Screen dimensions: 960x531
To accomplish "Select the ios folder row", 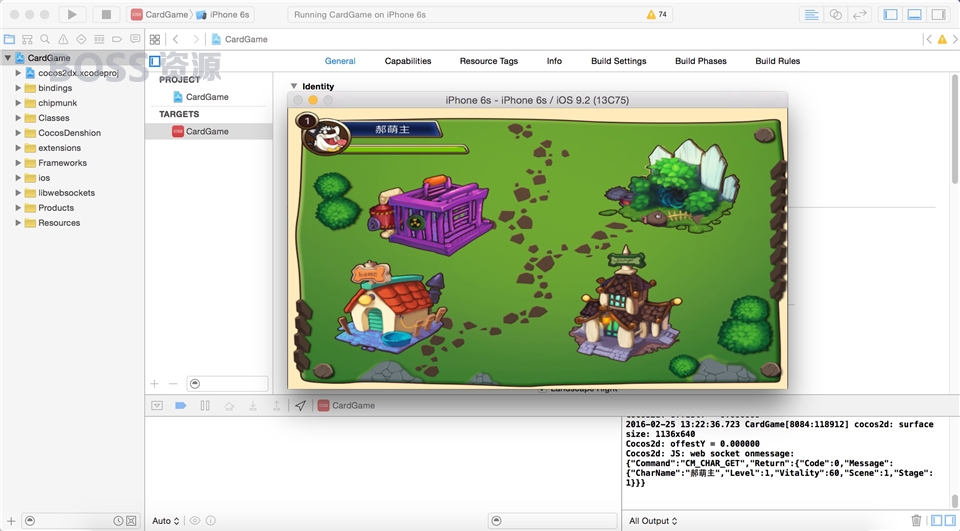I will point(72,178).
